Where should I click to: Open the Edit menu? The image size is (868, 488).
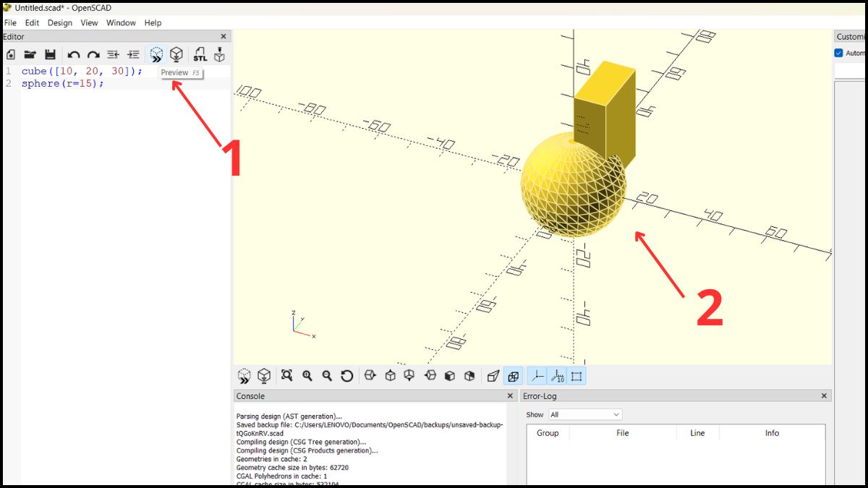pos(32,22)
